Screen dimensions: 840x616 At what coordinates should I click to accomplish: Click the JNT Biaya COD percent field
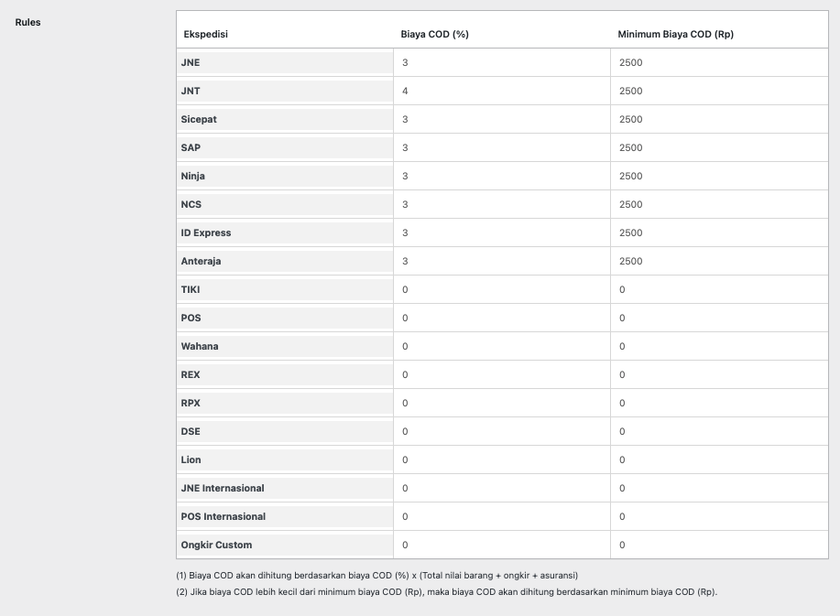[501, 91]
